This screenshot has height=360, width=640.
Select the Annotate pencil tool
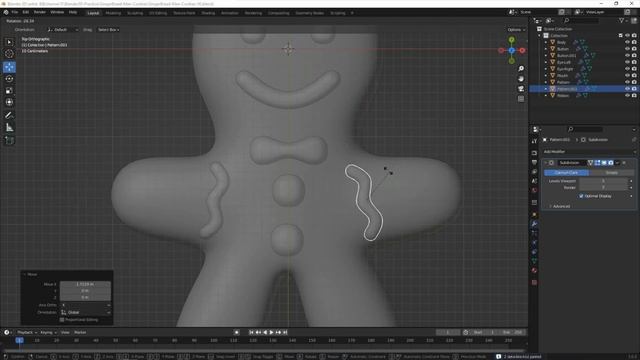[x=9, y=116]
